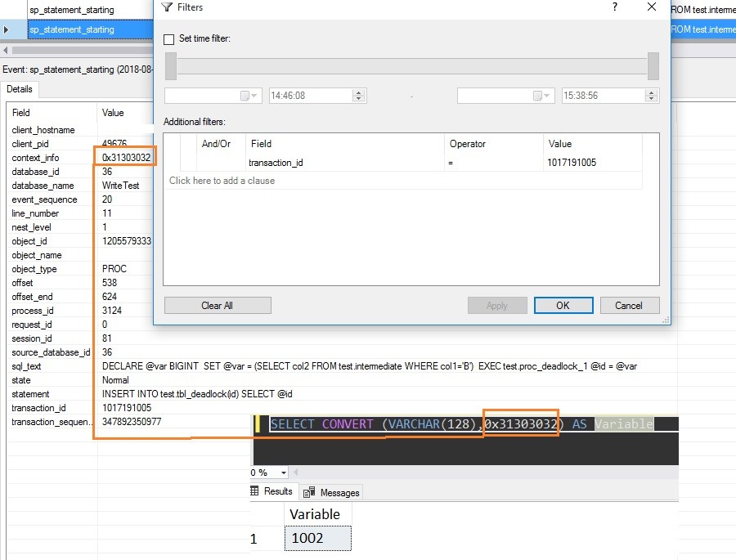This screenshot has height=560, width=736.
Task: Click the help question mark in Filters dialog
Action: coord(615,7)
